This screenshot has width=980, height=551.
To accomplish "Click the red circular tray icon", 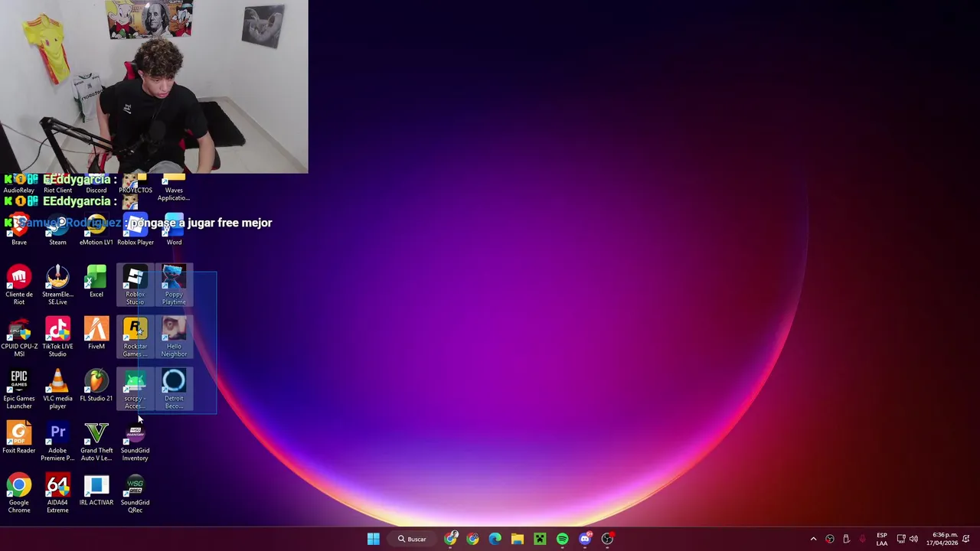I will click(x=830, y=539).
